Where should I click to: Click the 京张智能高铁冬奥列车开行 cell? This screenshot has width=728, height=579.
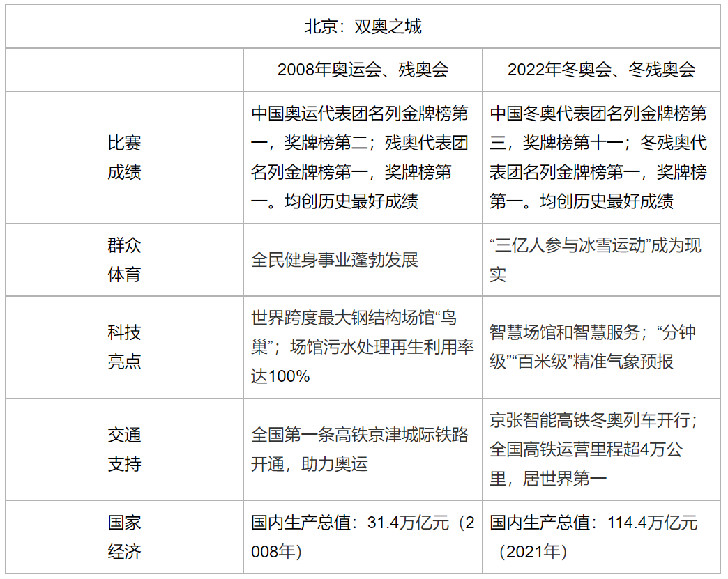tap(601, 449)
